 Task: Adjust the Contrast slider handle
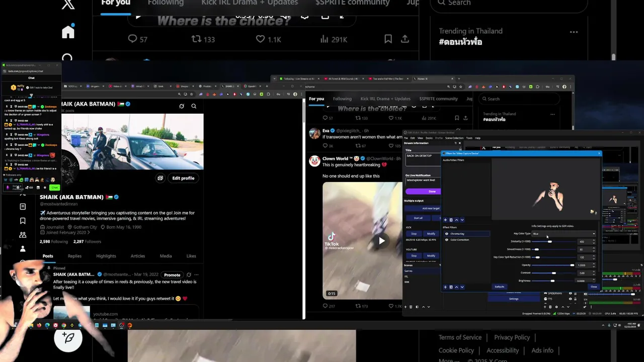(553, 273)
